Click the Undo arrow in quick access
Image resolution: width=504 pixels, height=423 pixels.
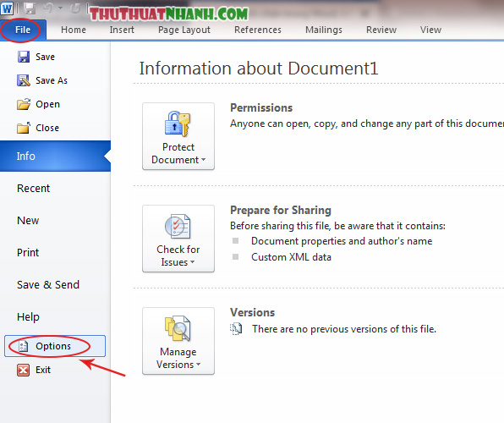point(48,8)
